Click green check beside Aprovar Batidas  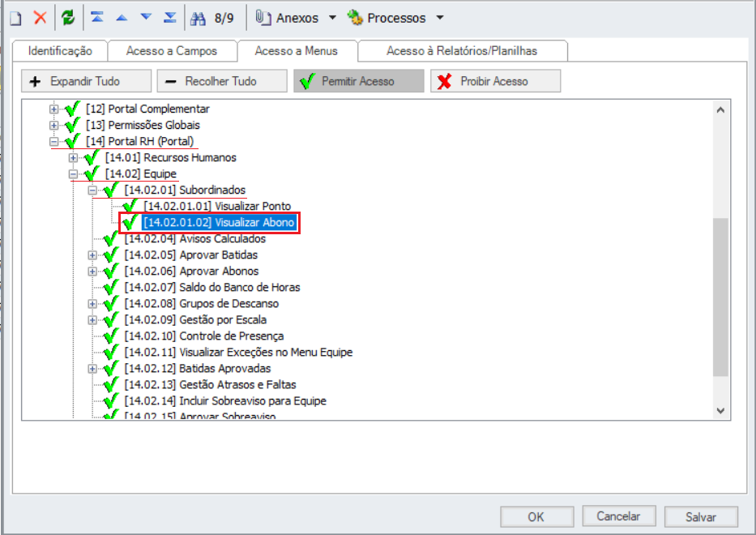click(x=111, y=255)
